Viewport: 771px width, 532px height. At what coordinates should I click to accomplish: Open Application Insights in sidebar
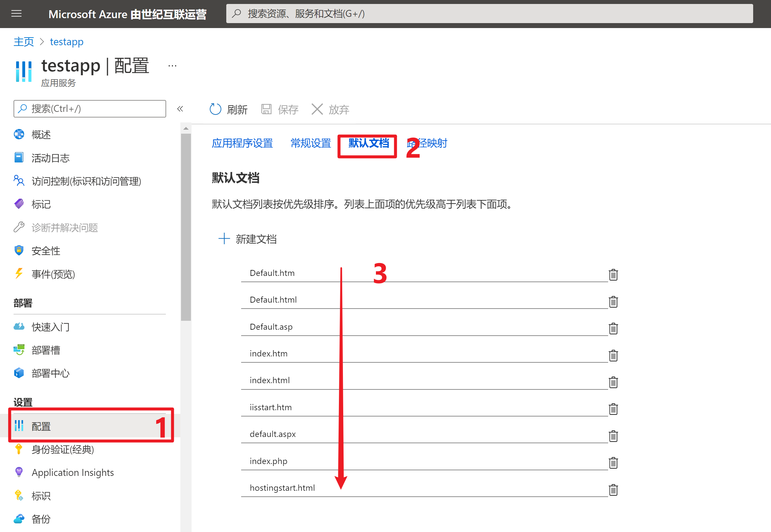click(72, 472)
